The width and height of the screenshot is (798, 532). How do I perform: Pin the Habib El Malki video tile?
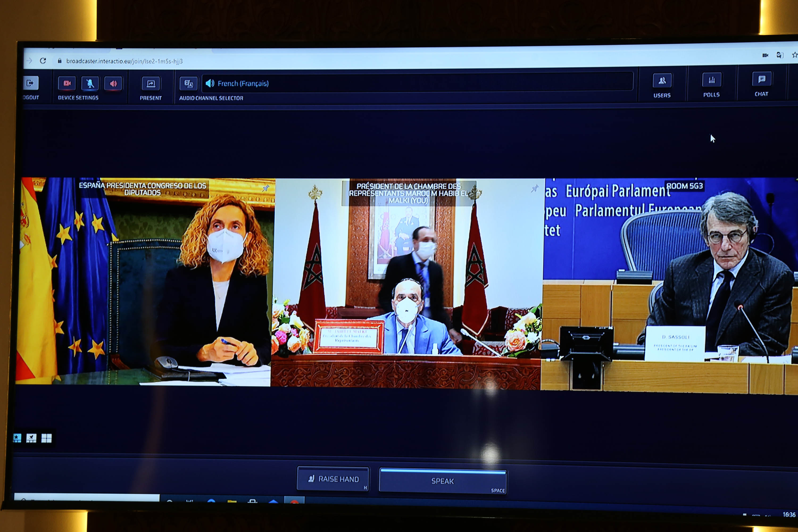pyautogui.click(x=535, y=188)
